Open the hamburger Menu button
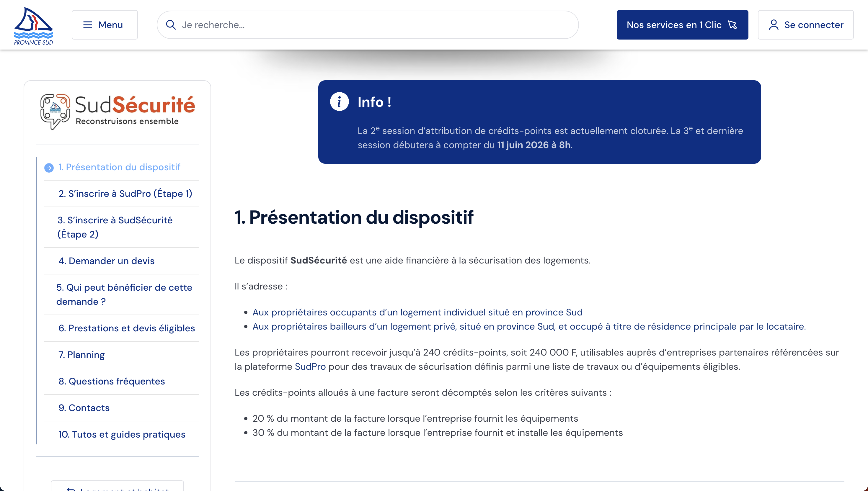Image resolution: width=868 pixels, height=491 pixels. click(105, 24)
